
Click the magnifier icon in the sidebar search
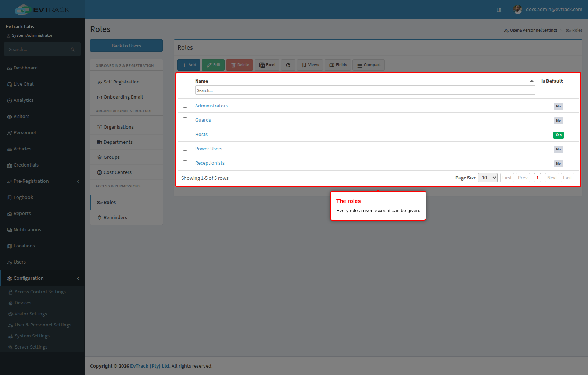(73, 50)
